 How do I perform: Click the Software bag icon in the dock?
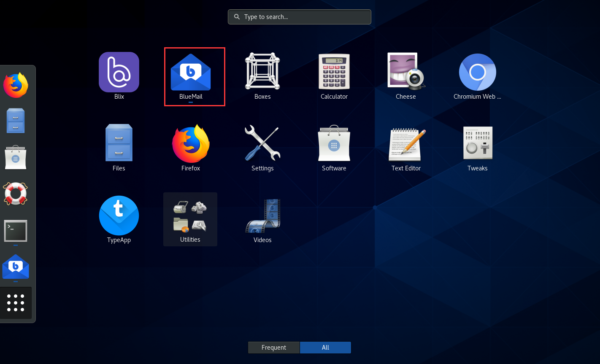point(16,157)
